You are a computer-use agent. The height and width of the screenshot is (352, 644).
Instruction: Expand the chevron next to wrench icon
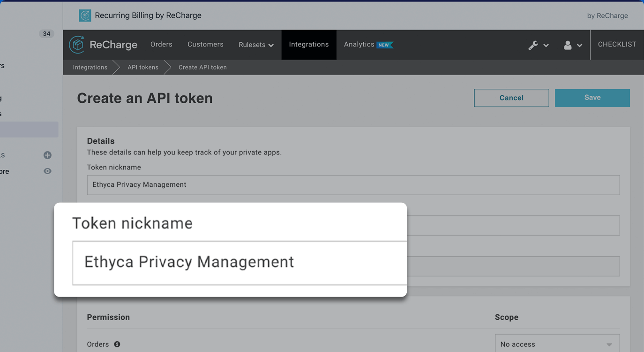tap(546, 46)
